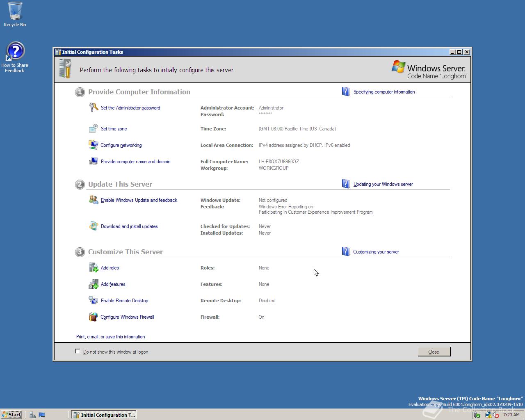The width and height of the screenshot is (525, 420).
Task: Open the Enable Remote Desktop link
Action: [124, 301]
